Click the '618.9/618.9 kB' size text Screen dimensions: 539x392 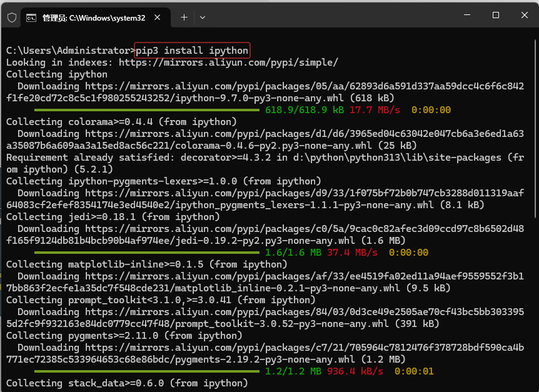[x=305, y=110]
